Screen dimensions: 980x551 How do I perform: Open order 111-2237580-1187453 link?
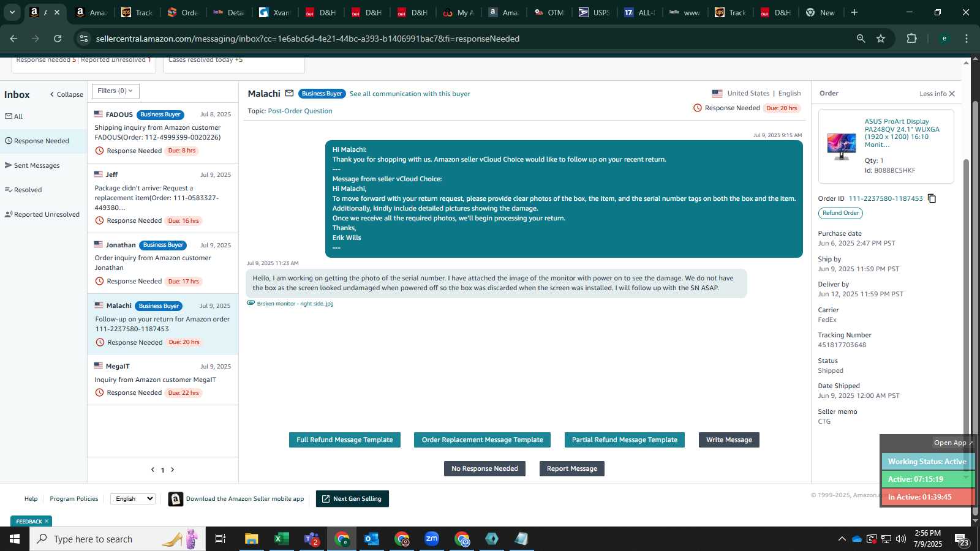pyautogui.click(x=886, y=198)
